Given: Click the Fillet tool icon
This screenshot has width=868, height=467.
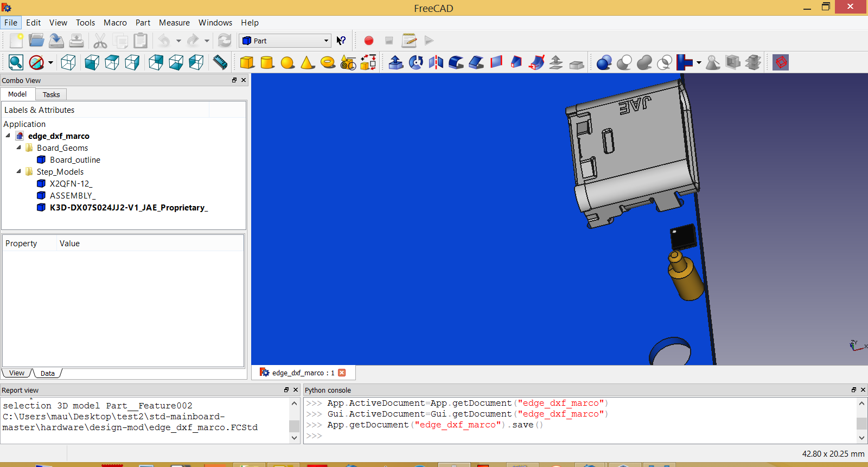Looking at the screenshot, I should pyautogui.click(x=456, y=62).
